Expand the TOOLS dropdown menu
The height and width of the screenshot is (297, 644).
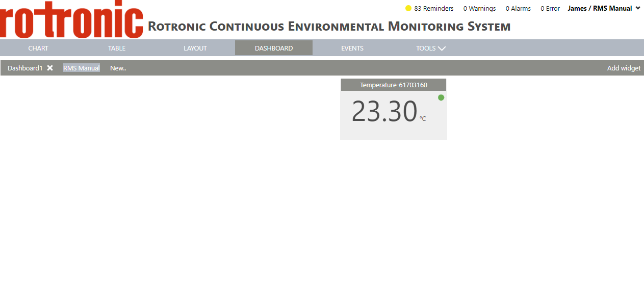coord(431,48)
